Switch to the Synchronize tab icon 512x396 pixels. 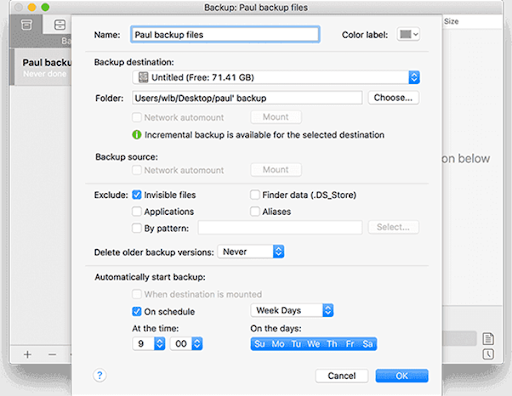pos(60,25)
